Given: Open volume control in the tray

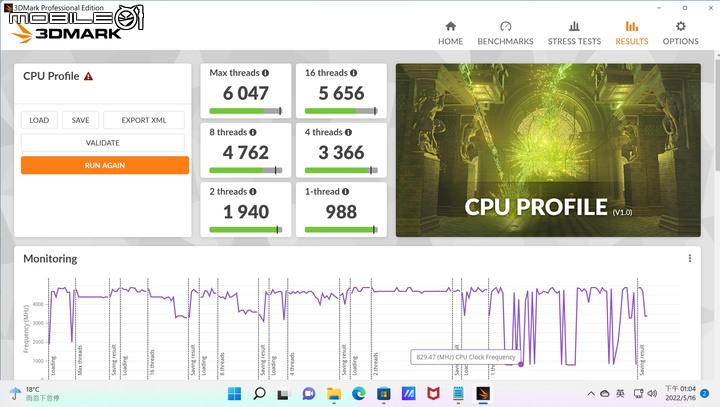Looking at the screenshot, I should pos(652,394).
